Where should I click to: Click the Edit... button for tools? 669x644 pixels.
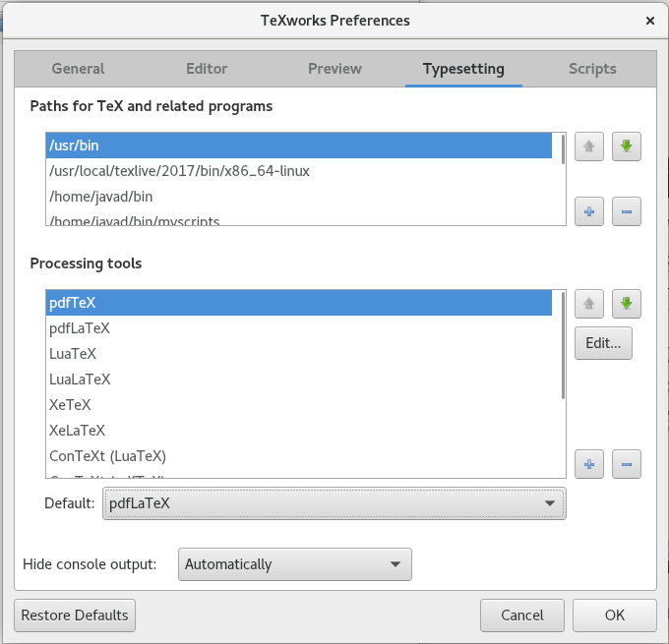[x=603, y=343]
